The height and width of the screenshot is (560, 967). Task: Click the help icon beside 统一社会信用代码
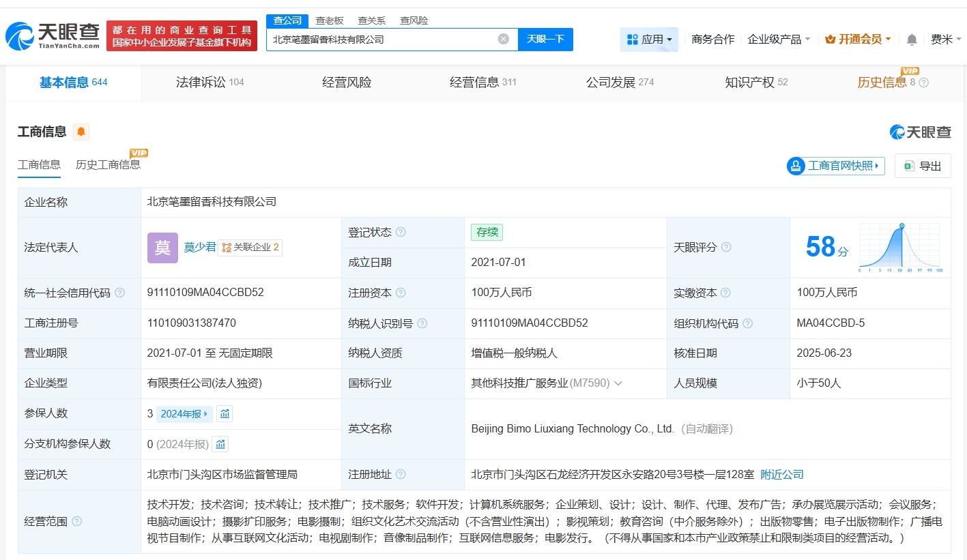click(120, 293)
